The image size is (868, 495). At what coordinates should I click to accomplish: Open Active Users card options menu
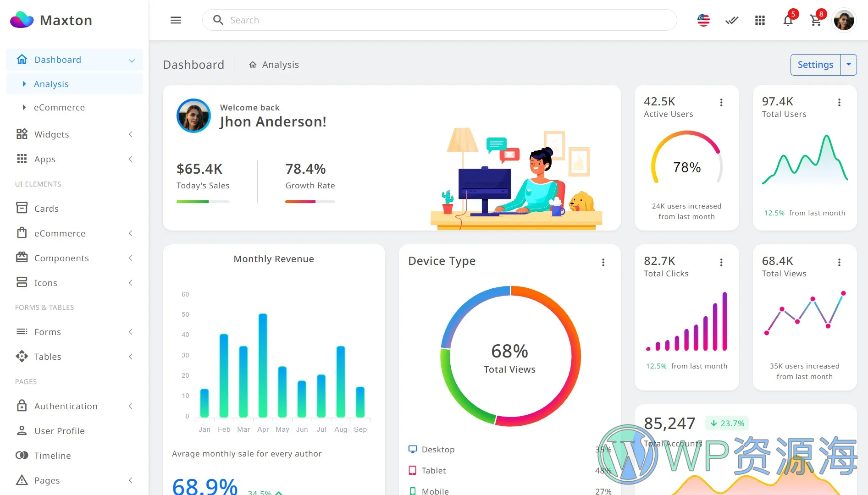721,103
